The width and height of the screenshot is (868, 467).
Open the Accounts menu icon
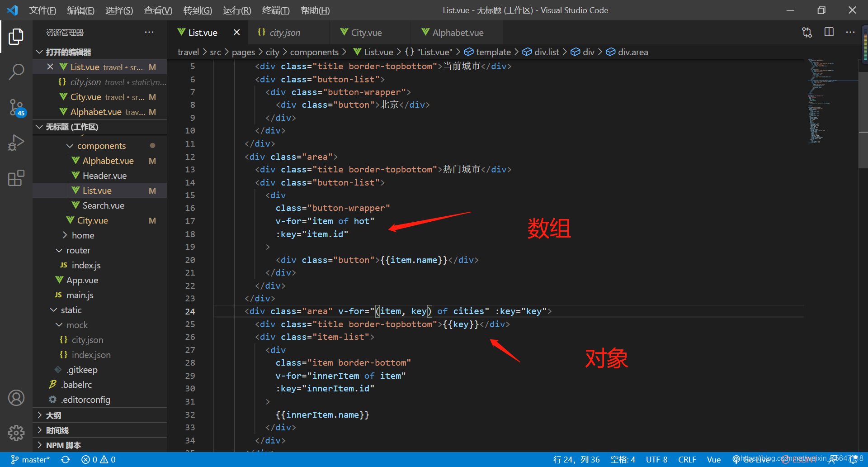(16, 398)
